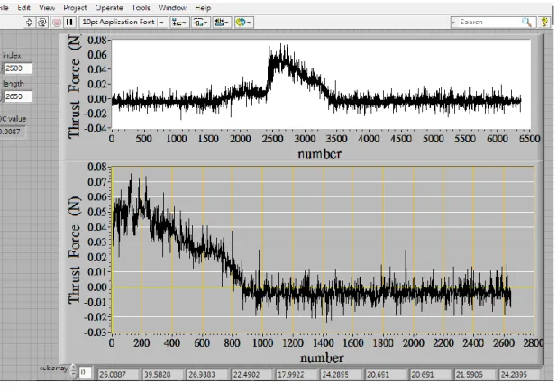Open the Align Objects tool

click(x=179, y=23)
